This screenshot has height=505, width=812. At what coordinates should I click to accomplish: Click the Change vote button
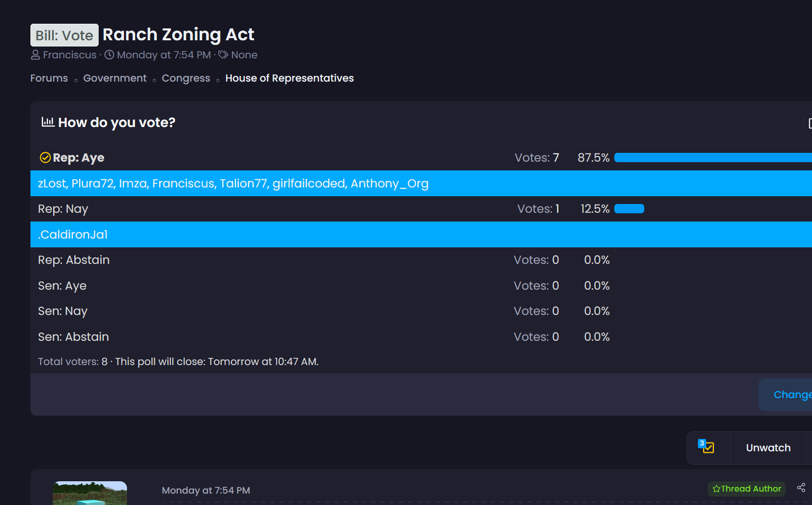[x=791, y=394]
